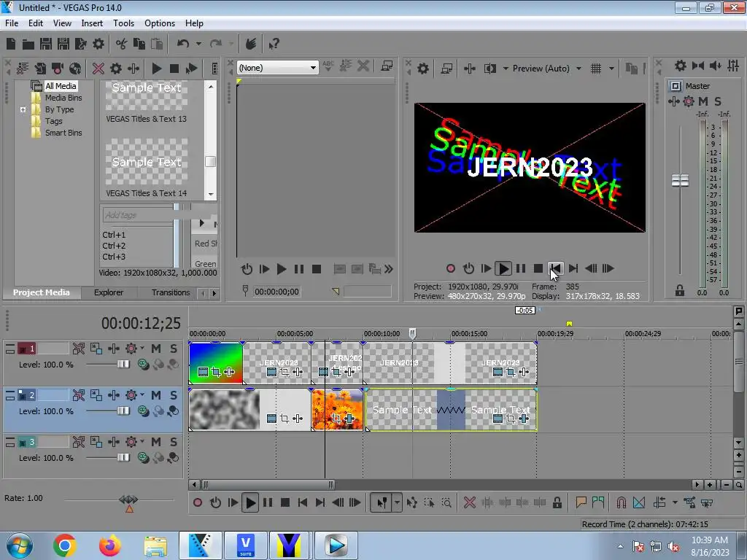Mute video track 3

coord(156,442)
